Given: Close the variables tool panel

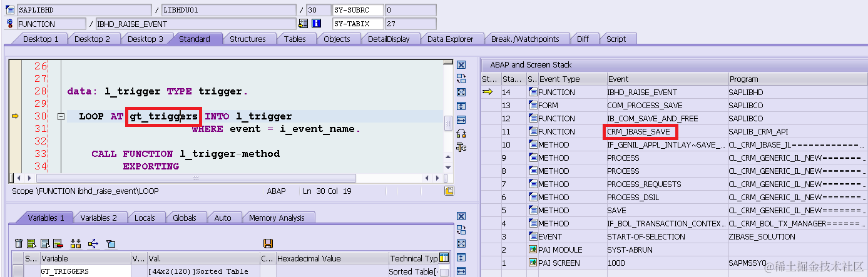Looking at the screenshot, I should (461, 216).
